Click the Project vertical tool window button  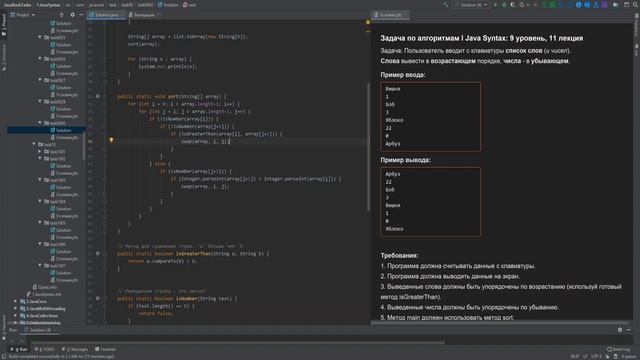pos(4,25)
